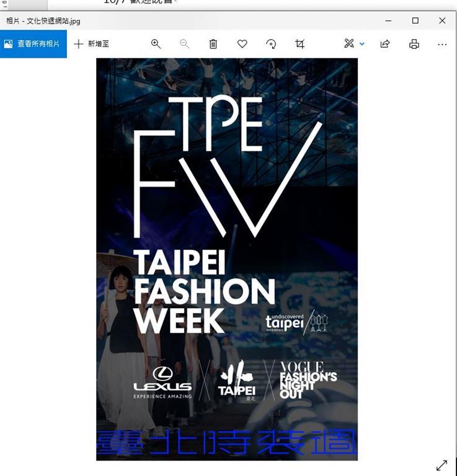Delete the photo with trash icon
Screen dimensions: 457x476
coord(213,44)
